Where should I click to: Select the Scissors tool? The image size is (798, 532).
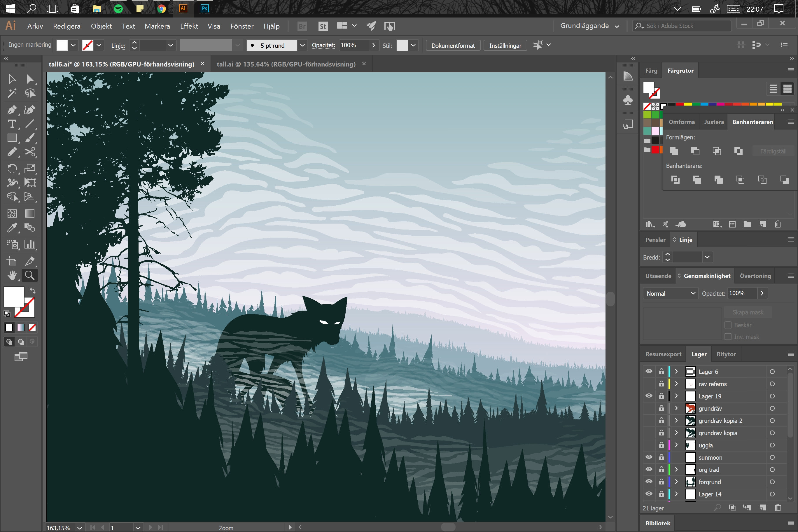pos(30,152)
